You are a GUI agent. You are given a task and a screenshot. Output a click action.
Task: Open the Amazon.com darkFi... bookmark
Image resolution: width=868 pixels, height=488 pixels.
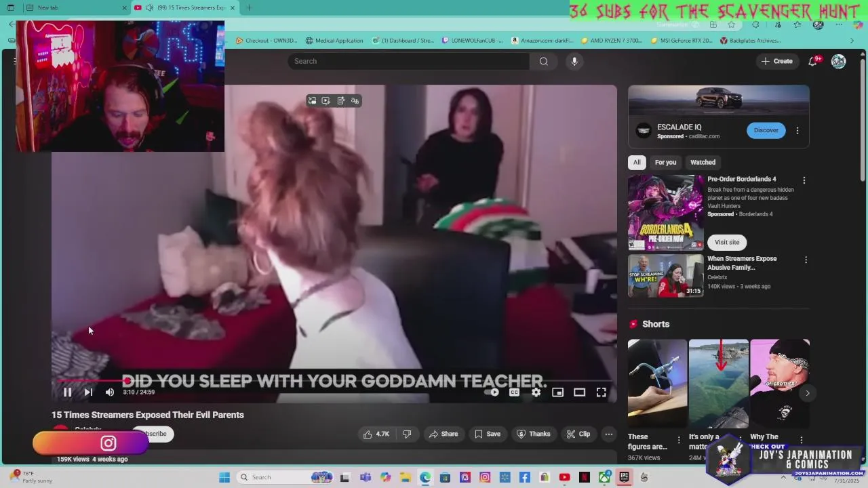[542, 41]
